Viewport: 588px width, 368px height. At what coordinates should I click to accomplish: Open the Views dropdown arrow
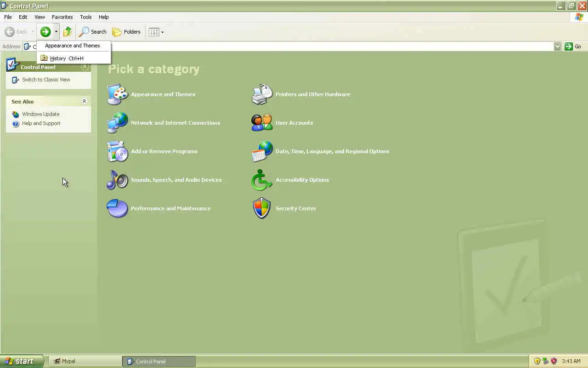[x=162, y=32]
